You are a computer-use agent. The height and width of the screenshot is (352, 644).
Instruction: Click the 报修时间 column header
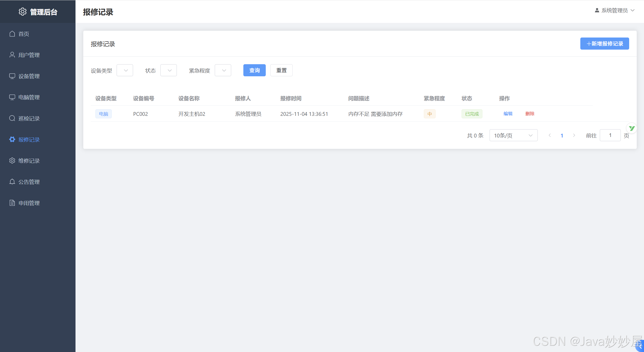[x=291, y=98]
